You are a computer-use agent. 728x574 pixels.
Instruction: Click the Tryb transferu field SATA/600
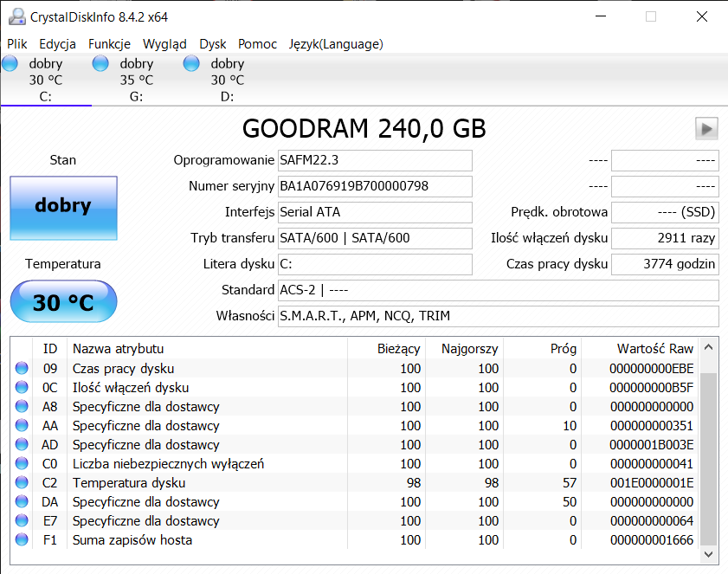point(375,238)
